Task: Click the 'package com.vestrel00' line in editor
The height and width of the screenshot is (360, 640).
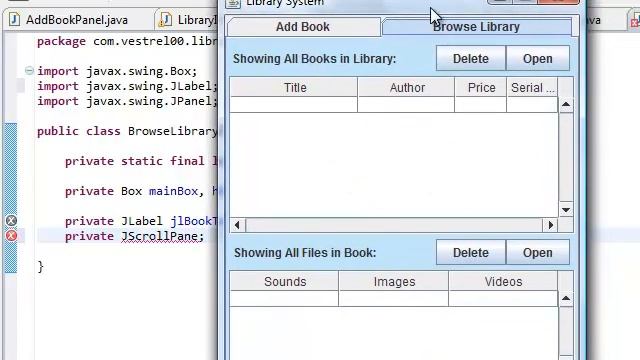Action: (x=127, y=41)
